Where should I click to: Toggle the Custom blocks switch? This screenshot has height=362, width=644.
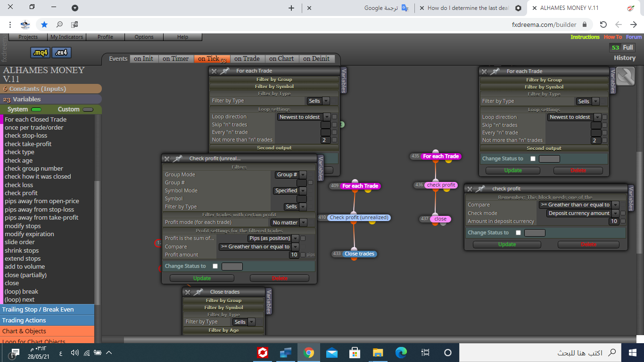tap(88, 109)
